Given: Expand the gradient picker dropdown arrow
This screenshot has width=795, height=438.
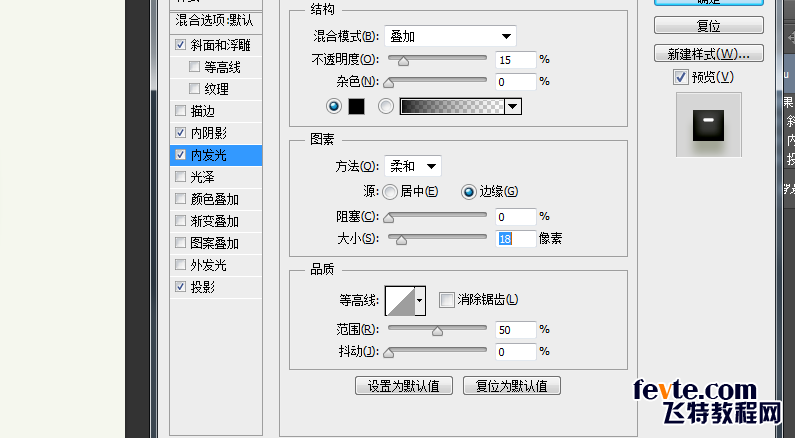Looking at the screenshot, I should coord(514,107).
